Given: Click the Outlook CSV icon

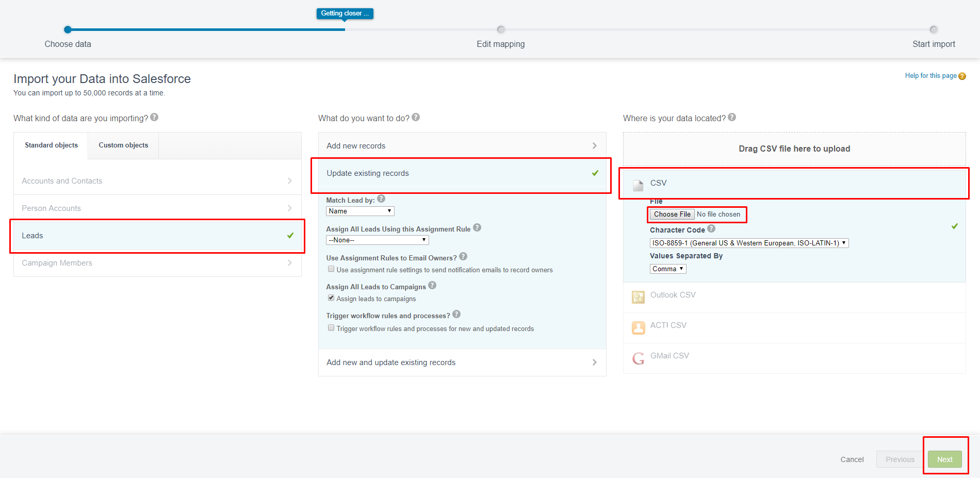Looking at the screenshot, I should coord(639,297).
